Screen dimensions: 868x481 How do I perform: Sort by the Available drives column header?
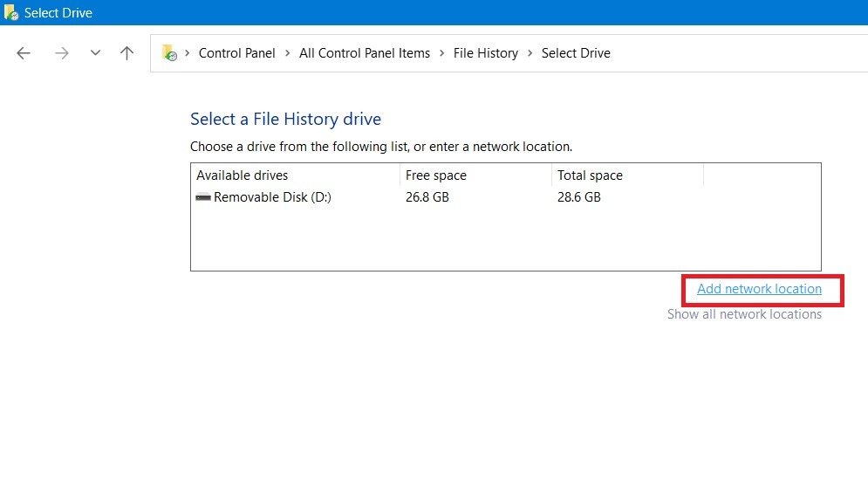click(x=243, y=175)
